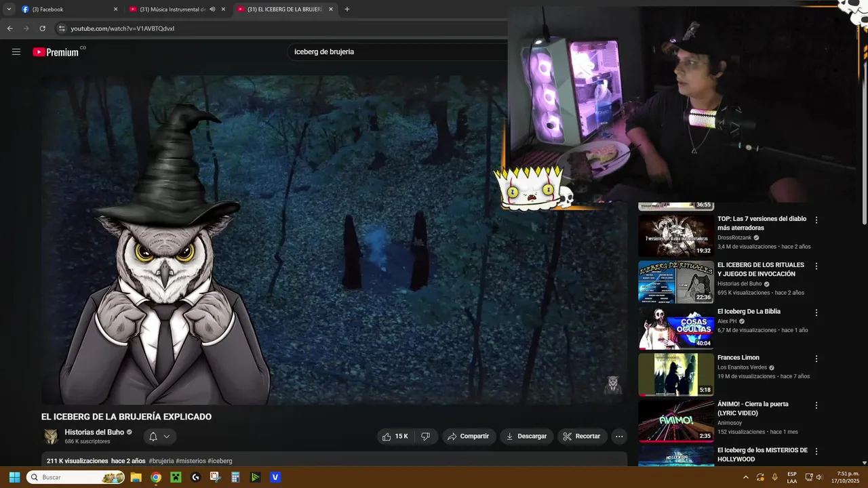Open title 'El Iceberg De La Biblia'
868x488 pixels.
(749, 312)
